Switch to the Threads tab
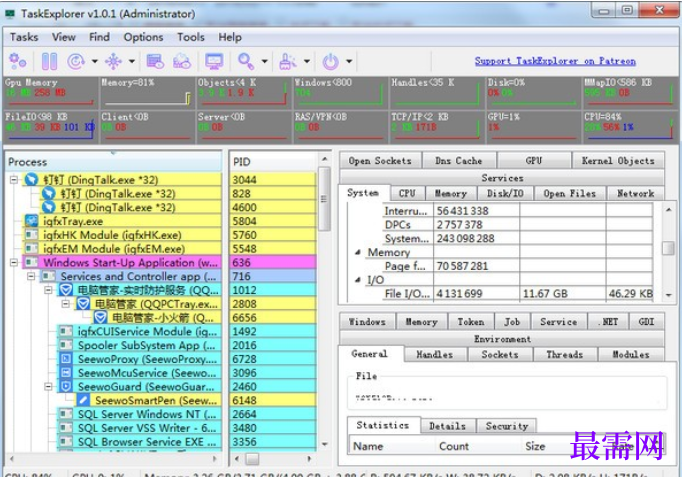This screenshot has width=682, height=477. (565, 354)
